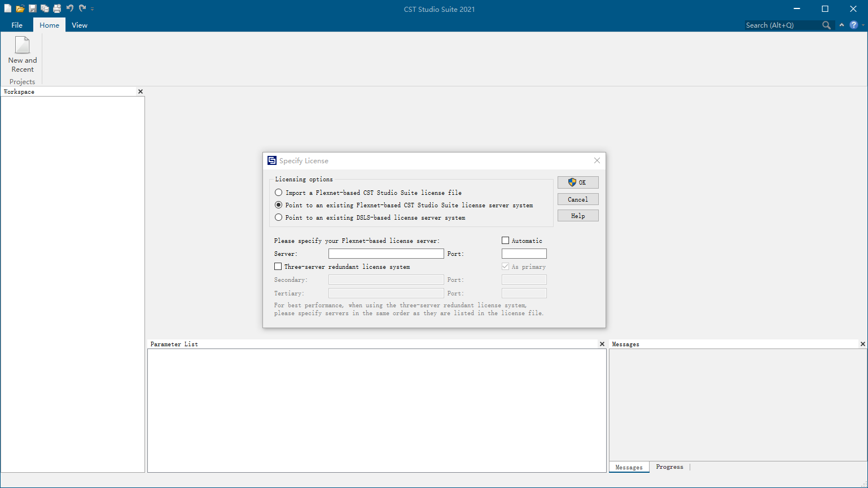Click the Help button in dialog
Viewport: 868px width, 488px height.
tap(578, 216)
